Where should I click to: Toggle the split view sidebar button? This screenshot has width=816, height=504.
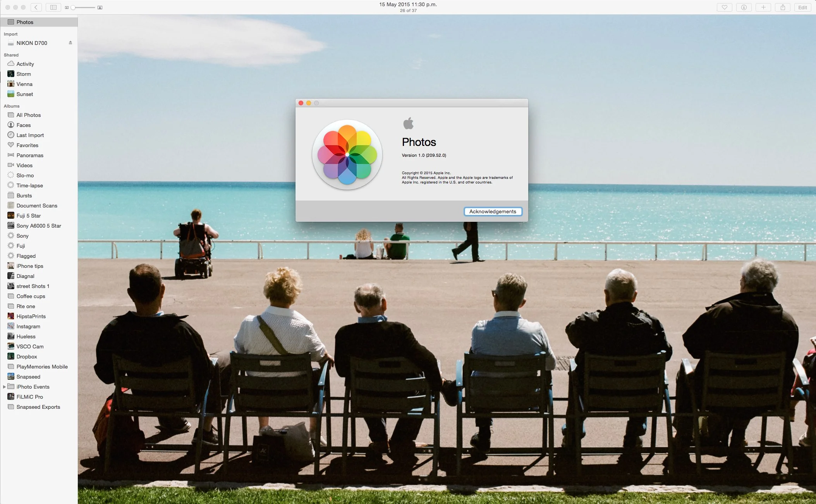click(x=53, y=7)
